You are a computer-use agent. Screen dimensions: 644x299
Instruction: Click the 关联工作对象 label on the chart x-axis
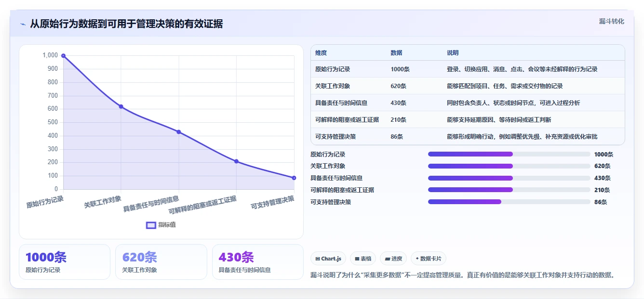point(103,201)
